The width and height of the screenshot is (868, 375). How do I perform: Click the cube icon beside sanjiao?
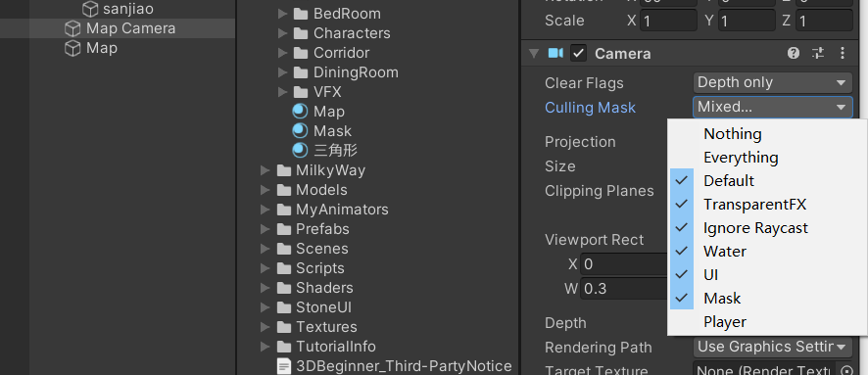tap(90, 9)
